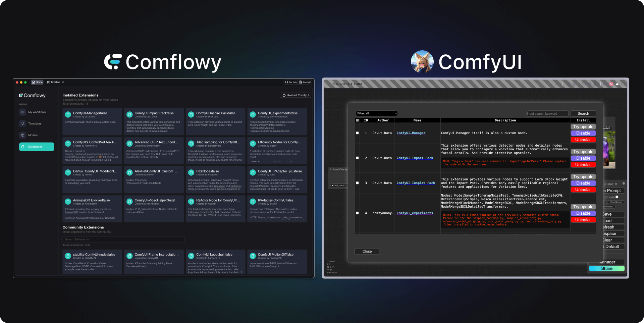
Task: Click Disable for ComfyUI Impact Pack
Action: click(x=583, y=158)
